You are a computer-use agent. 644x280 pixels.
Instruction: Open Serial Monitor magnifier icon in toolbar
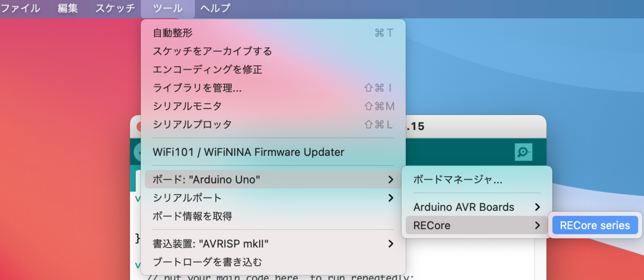(523, 152)
